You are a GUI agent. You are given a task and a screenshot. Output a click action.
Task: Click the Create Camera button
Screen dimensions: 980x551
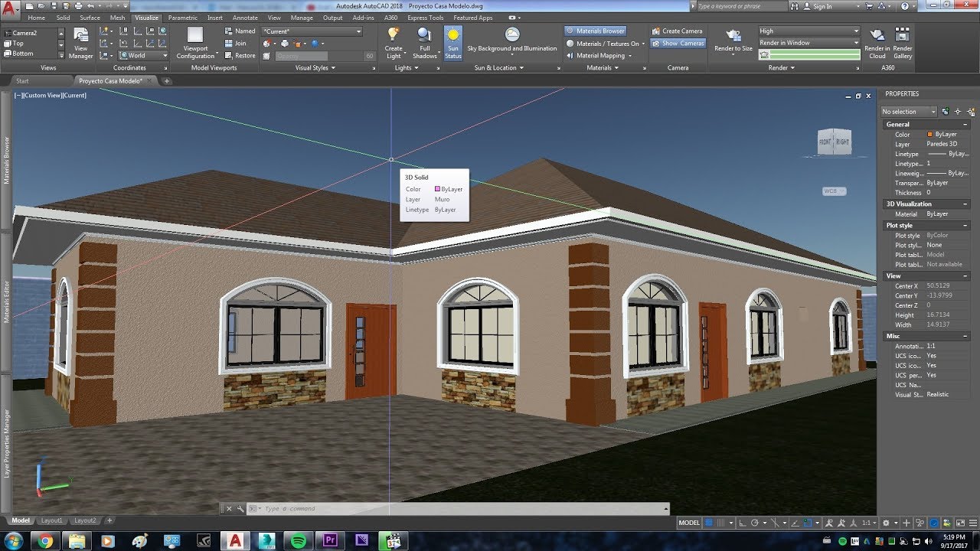coord(678,31)
